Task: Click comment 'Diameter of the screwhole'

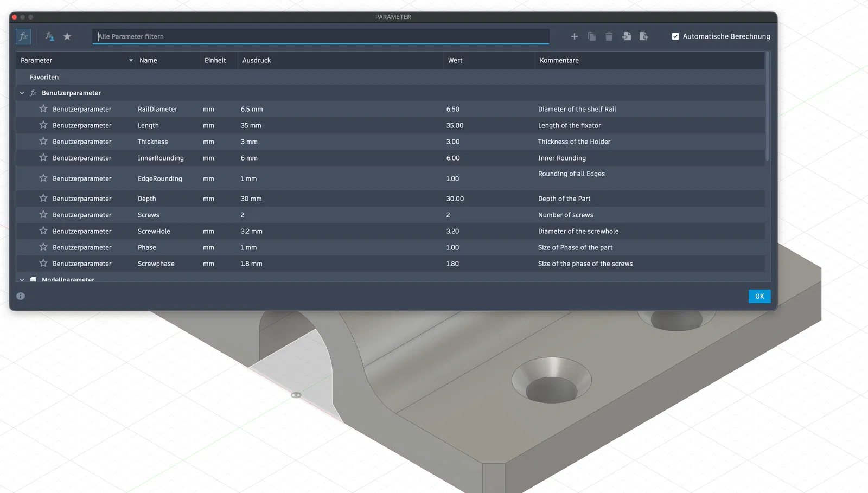Action: 578,231
